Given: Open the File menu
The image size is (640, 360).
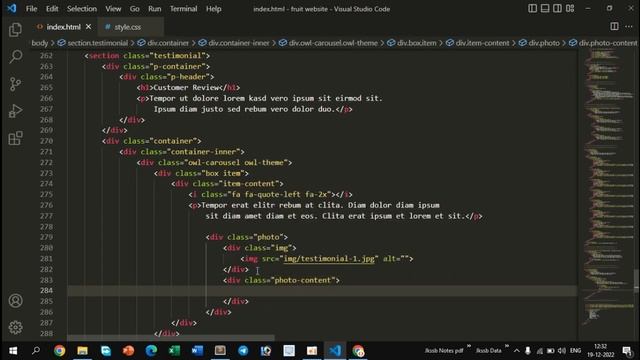Looking at the screenshot, I should point(31,9).
